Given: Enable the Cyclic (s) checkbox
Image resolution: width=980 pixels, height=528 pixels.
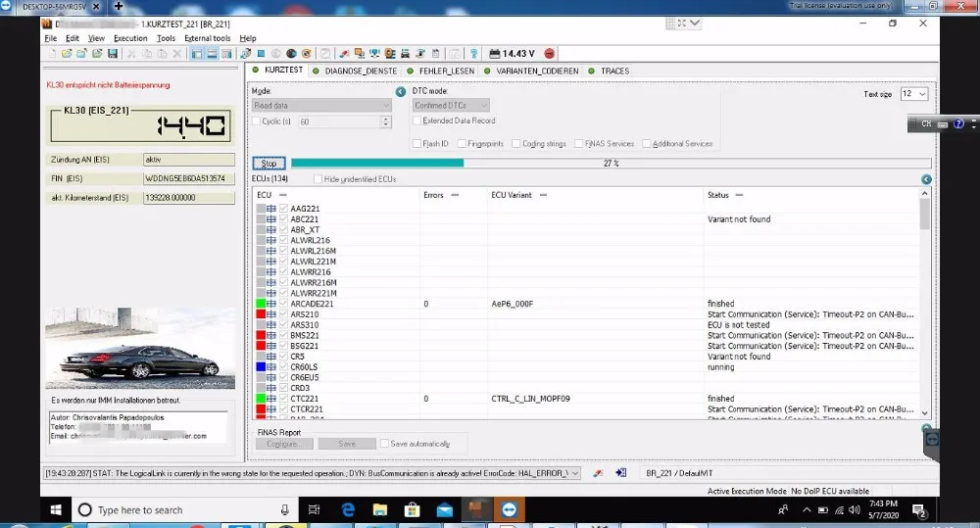Looking at the screenshot, I should (256, 121).
